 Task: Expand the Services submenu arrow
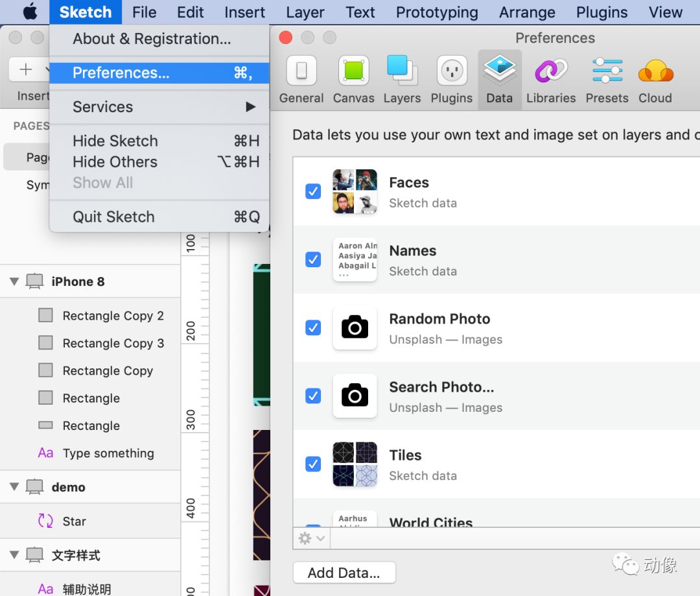tap(250, 107)
